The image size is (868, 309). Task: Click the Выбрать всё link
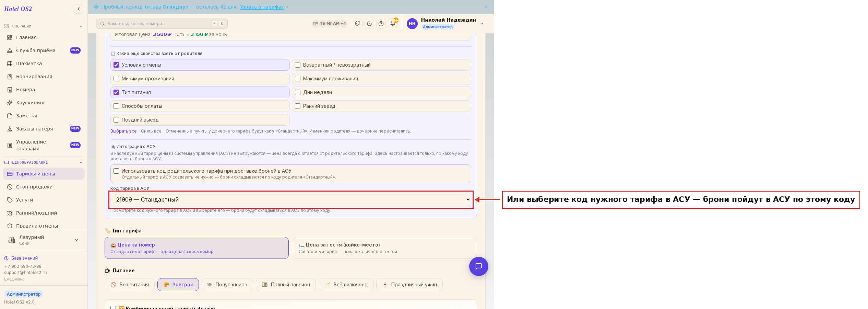[x=123, y=131]
